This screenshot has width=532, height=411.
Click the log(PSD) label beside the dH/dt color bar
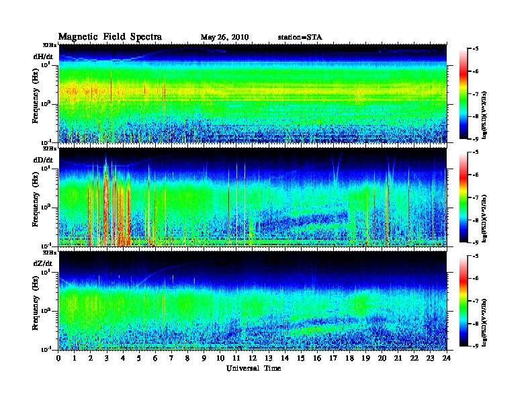point(485,115)
